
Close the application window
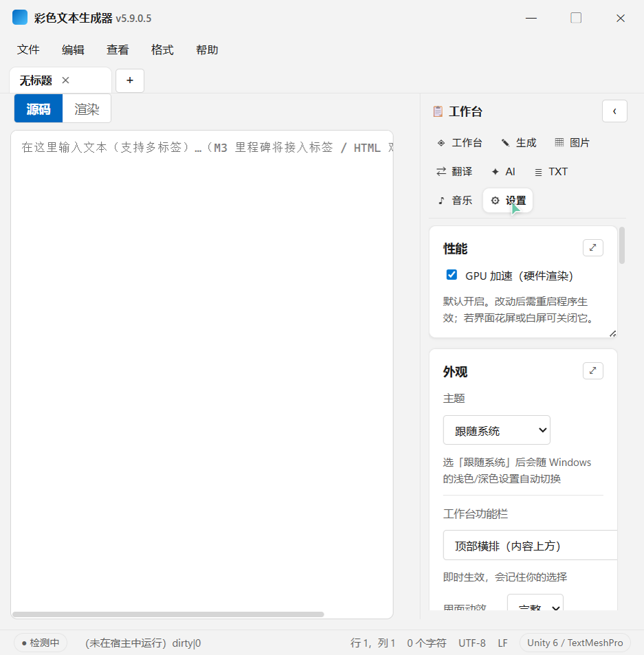click(x=621, y=18)
